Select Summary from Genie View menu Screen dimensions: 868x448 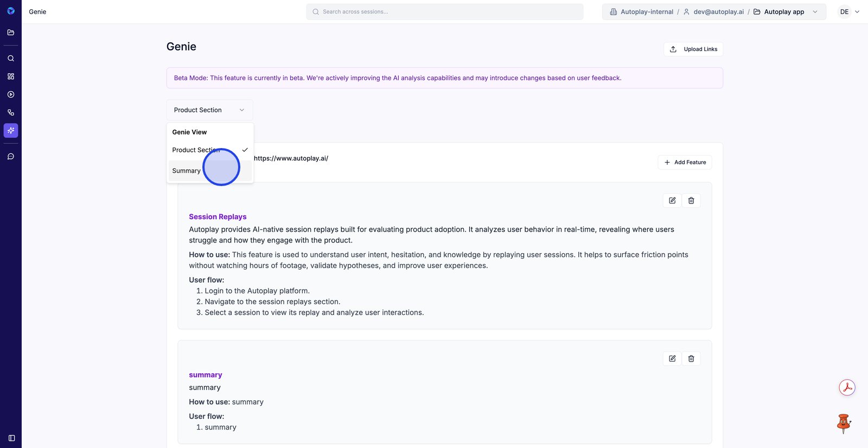click(x=187, y=171)
